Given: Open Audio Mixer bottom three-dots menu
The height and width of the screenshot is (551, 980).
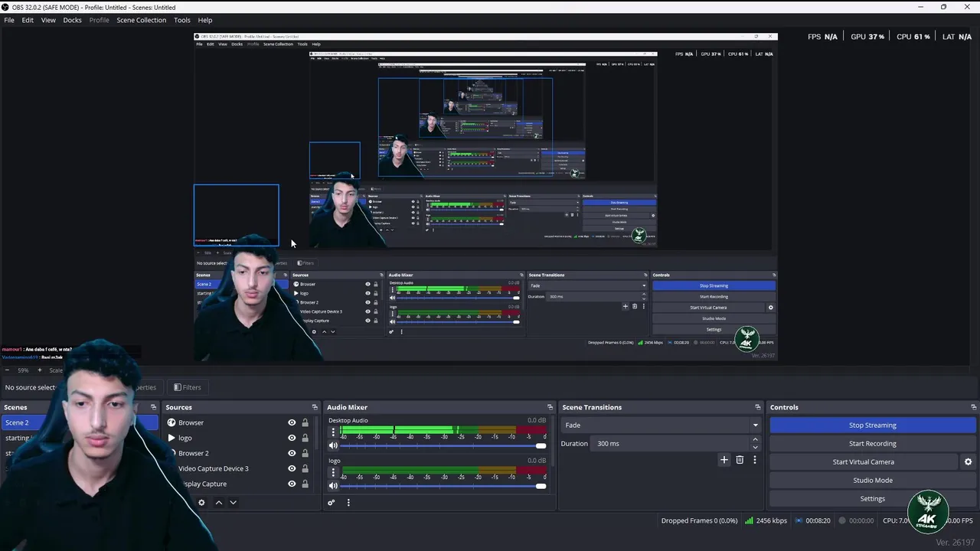Looking at the screenshot, I should [x=348, y=503].
